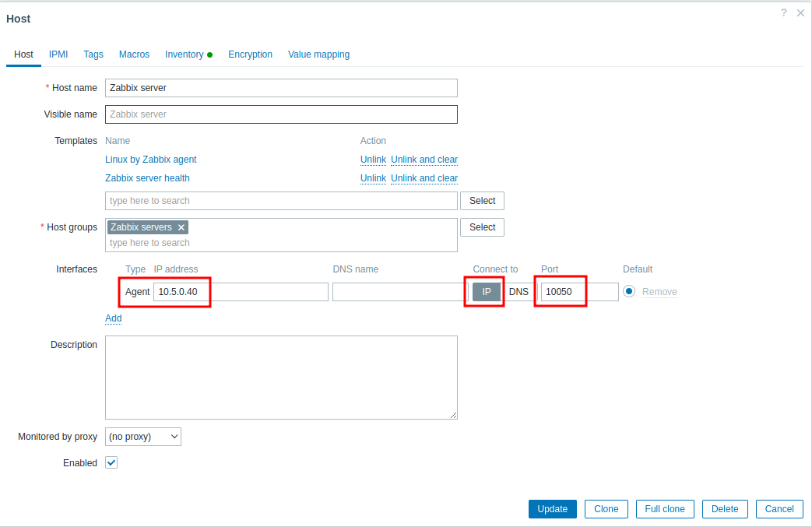812x527 pixels.
Task: Click the Description resize handle
Action: click(454, 415)
